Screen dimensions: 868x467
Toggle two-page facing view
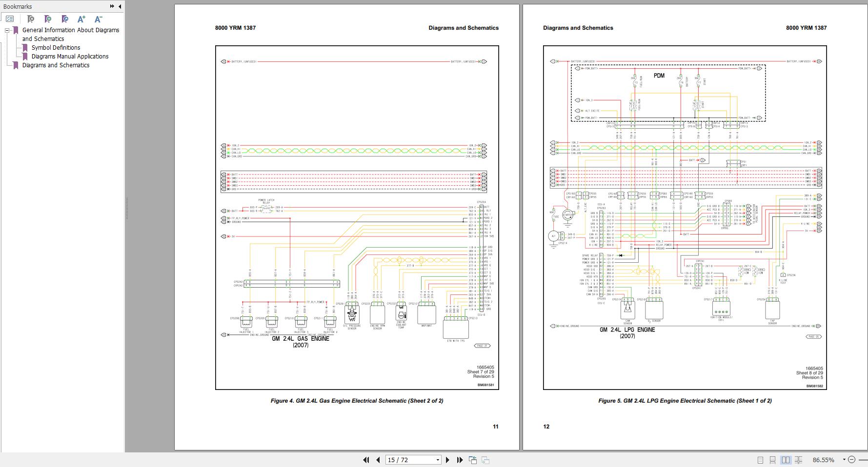(786, 460)
